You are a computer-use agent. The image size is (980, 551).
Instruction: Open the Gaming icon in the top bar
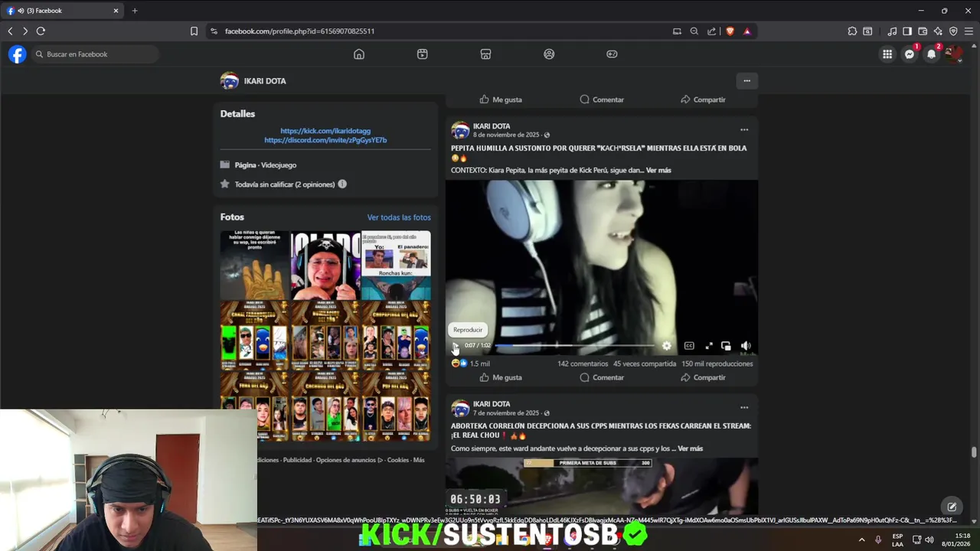pos(612,54)
